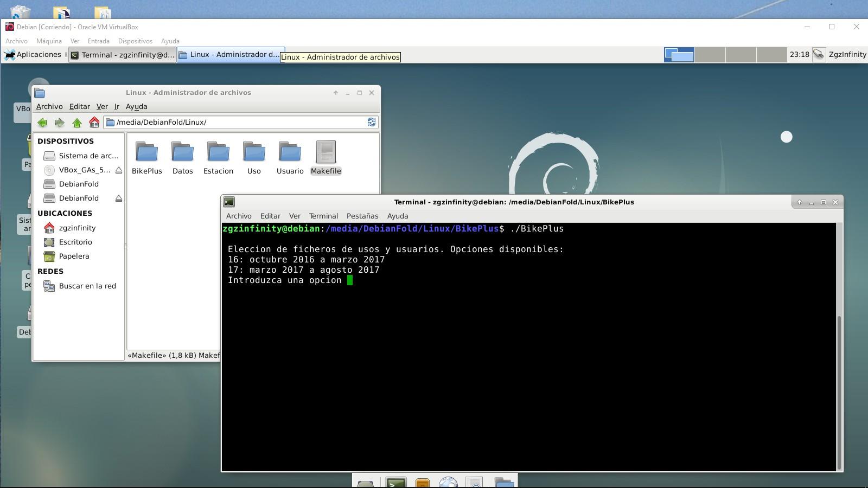Open Pestañas menu in terminal

(x=362, y=216)
